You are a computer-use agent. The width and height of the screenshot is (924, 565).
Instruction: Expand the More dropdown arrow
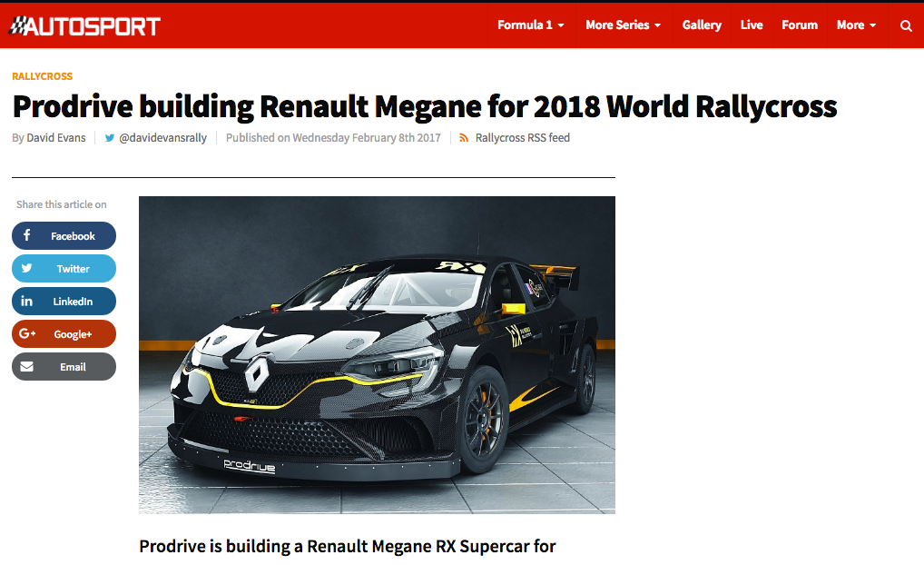[x=873, y=25]
